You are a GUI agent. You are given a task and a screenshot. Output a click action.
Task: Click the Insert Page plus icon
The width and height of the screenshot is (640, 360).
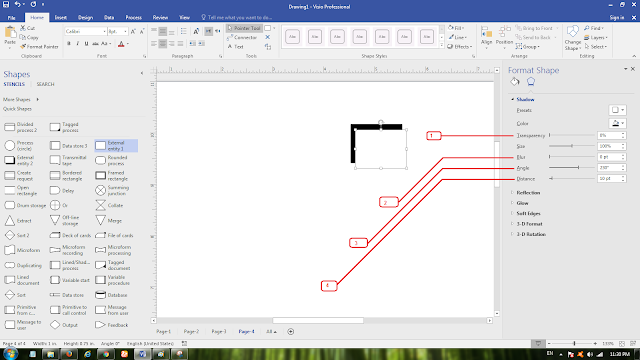pos(291,331)
